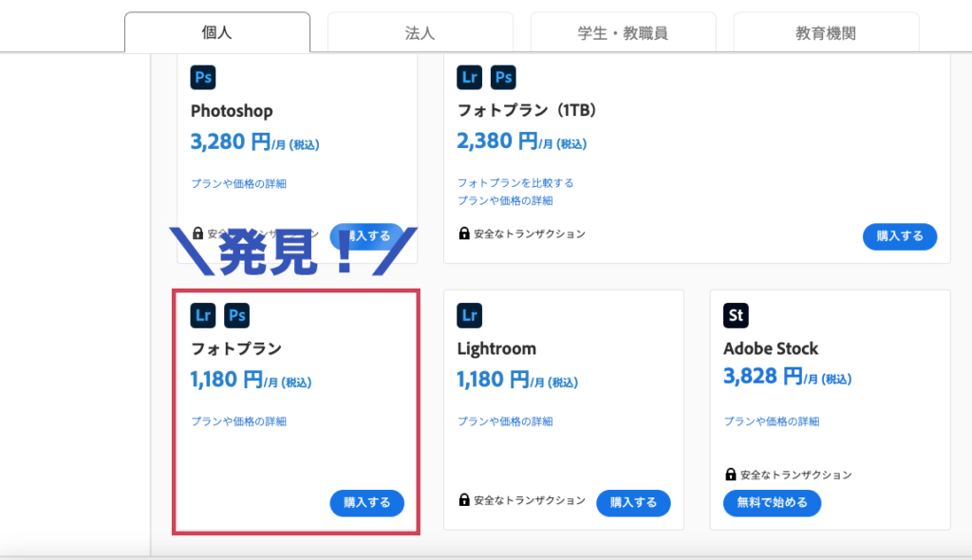Click 購入する for フォトプラン 1,180円

[x=367, y=503]
